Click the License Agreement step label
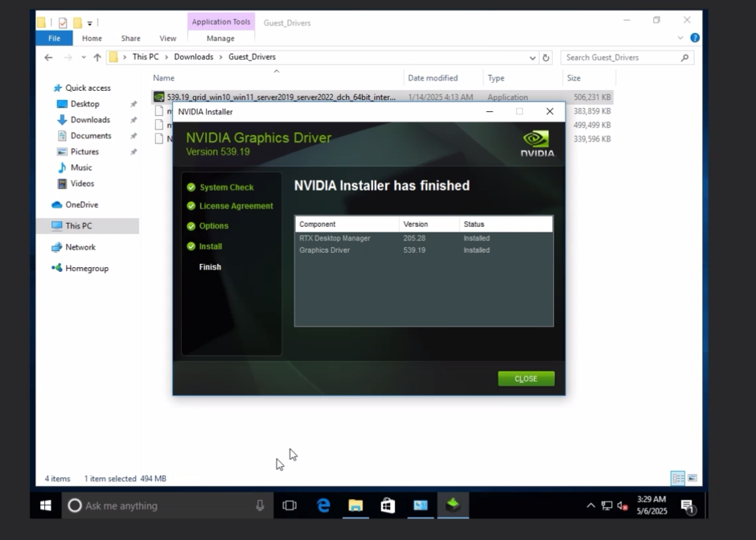This screenshot has width=756, height=540. [236, 206]
